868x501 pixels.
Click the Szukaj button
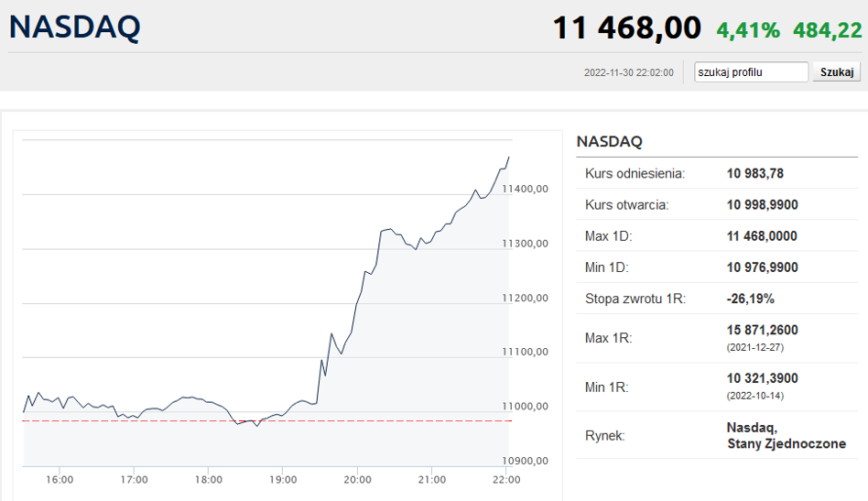tap(837, 72)
